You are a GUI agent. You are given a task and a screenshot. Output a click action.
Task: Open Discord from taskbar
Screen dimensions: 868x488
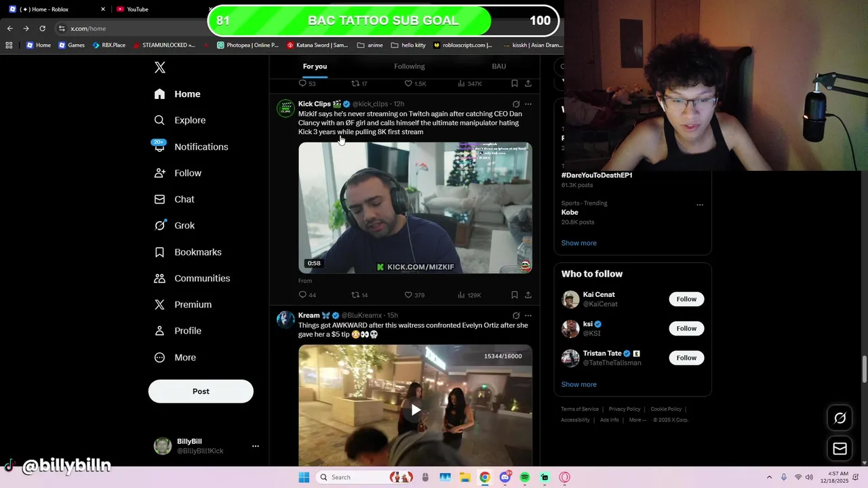tap(505, 477)
